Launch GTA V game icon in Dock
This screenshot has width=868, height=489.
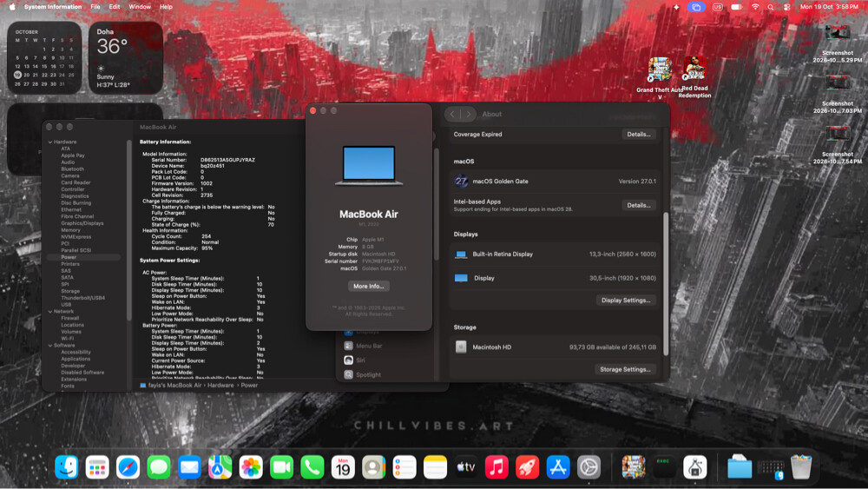pyautogui.click(x=634, y=467)
